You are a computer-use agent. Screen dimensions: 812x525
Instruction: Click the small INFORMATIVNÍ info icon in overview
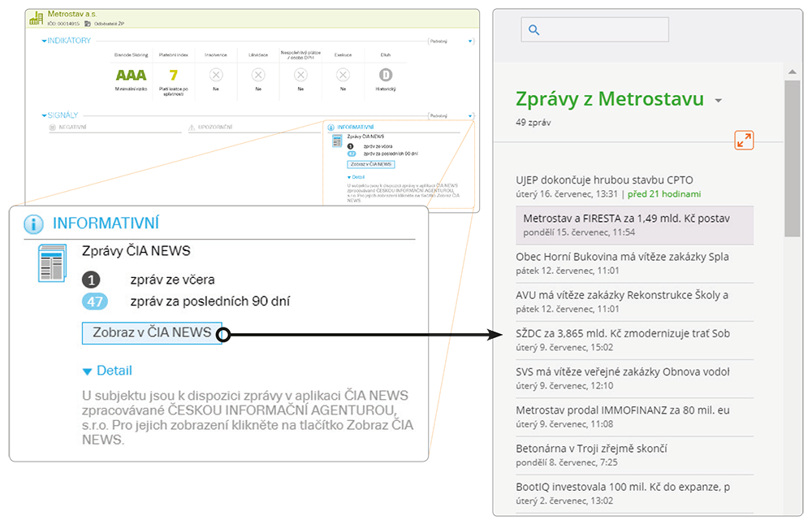[x=331, y=128]
